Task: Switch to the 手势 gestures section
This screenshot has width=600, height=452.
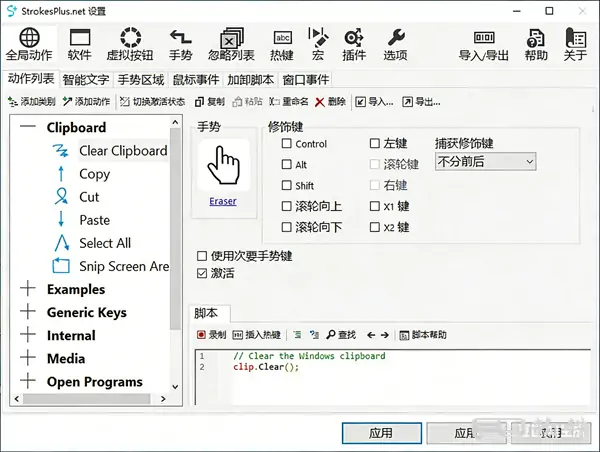Action: 180,44
